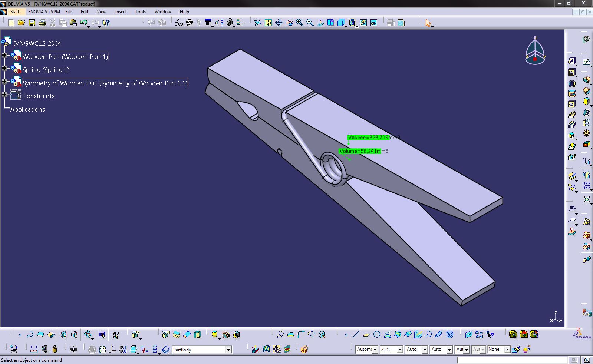
Task: Select Constraints in specification tree
Action: (x=38, y=96)
